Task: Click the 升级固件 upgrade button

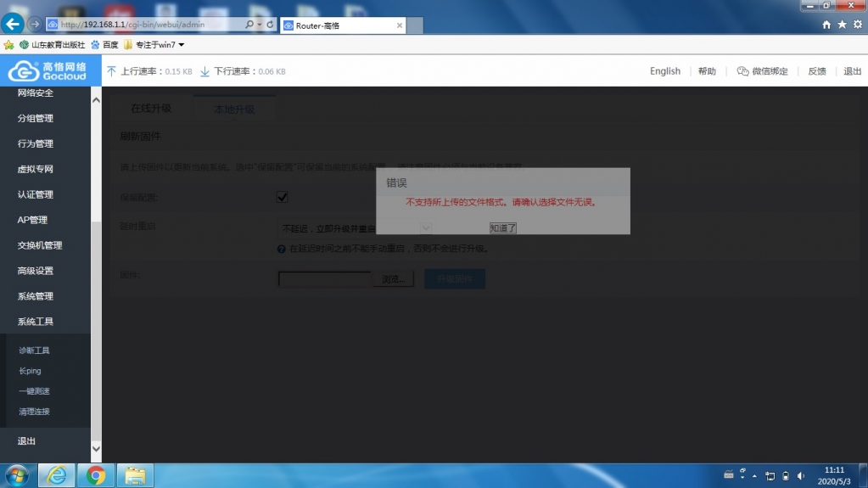Action: pos(455,279)
